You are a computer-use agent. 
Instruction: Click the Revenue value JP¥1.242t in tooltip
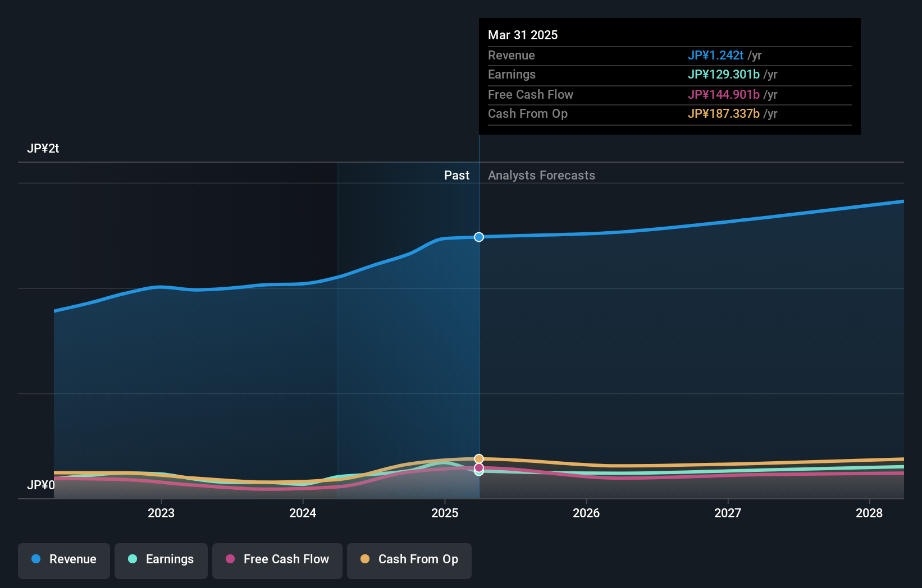click(x=715, y=55)
